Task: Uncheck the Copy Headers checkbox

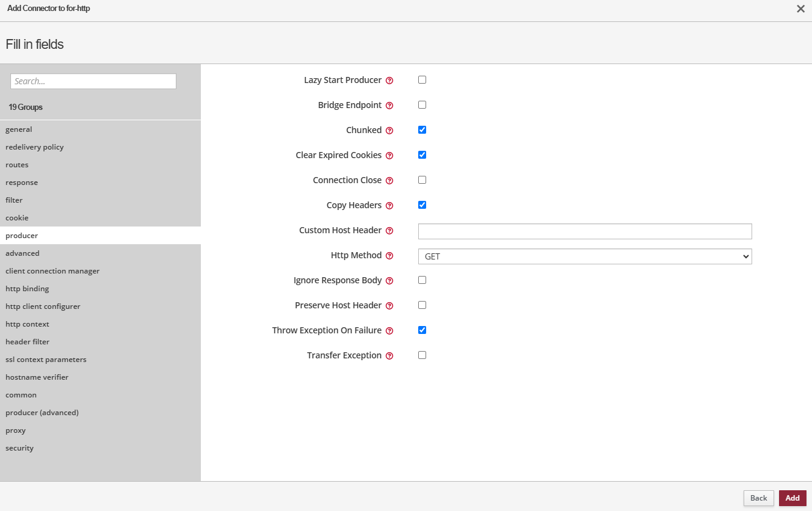Action: coord(422,205)
